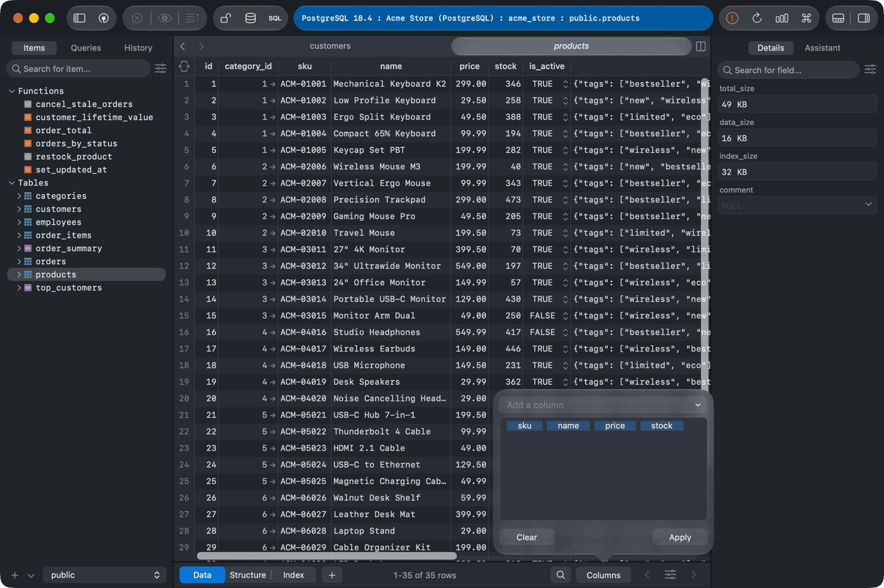Toggle is_active stepper for Monitor Arm Dual
Screen dimensions: 884x588
coord(565,316)
